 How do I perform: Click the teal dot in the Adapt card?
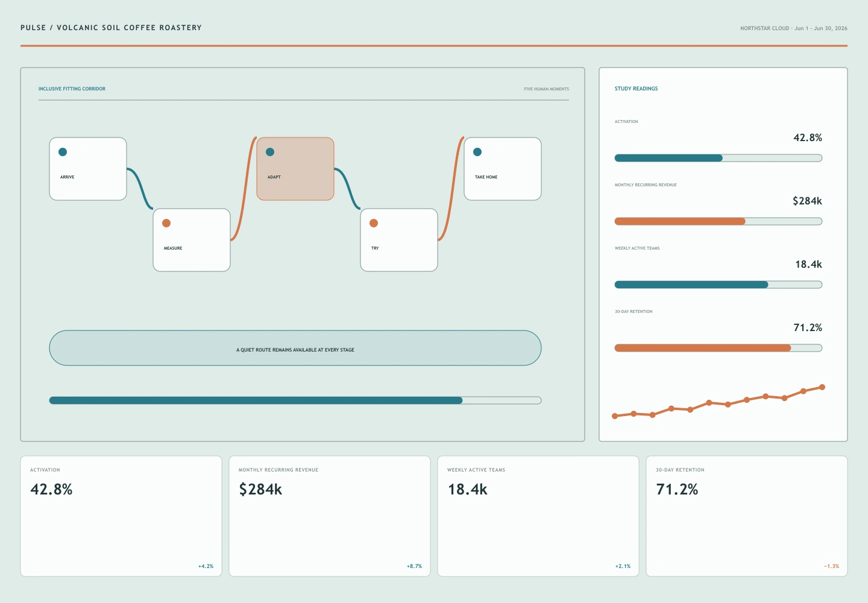coord(270,152)
